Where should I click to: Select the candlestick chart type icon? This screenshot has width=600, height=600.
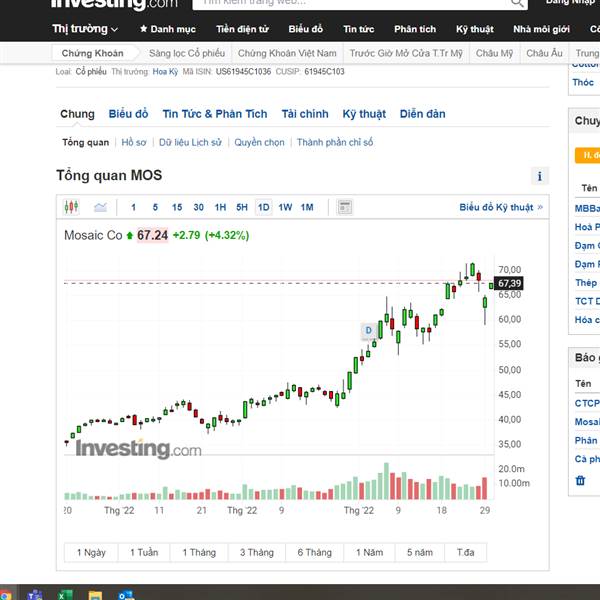click(71, 207)
